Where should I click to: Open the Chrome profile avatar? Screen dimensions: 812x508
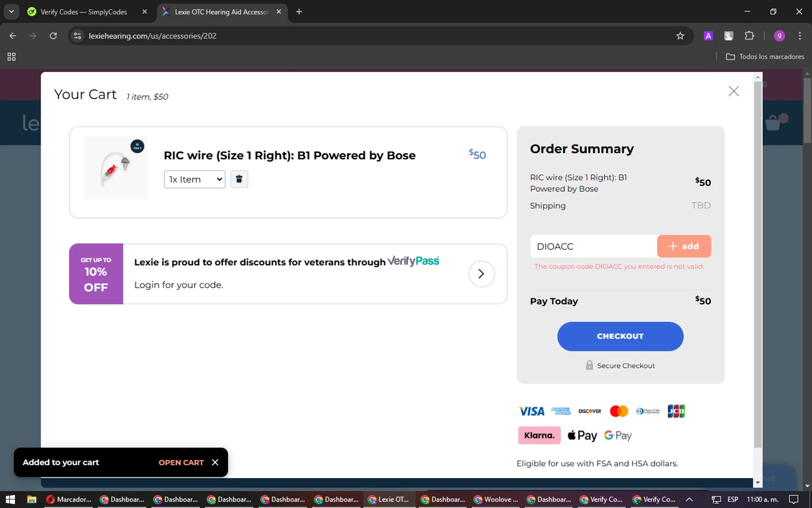780,36
